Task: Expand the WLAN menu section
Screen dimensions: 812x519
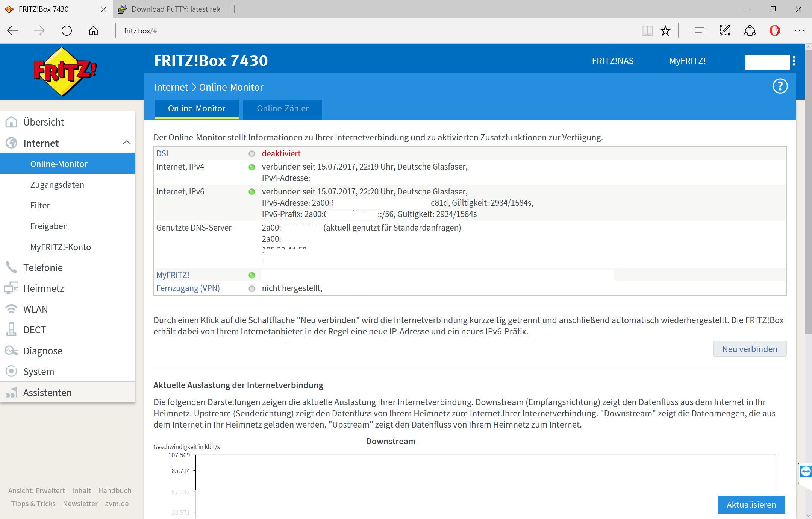Action: pyautogui.click(x=35, y=309)
